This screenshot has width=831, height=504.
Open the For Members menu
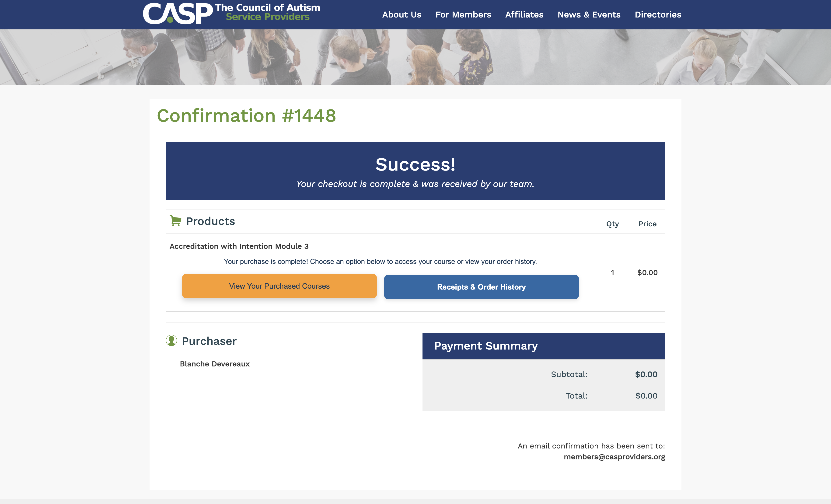463,14
